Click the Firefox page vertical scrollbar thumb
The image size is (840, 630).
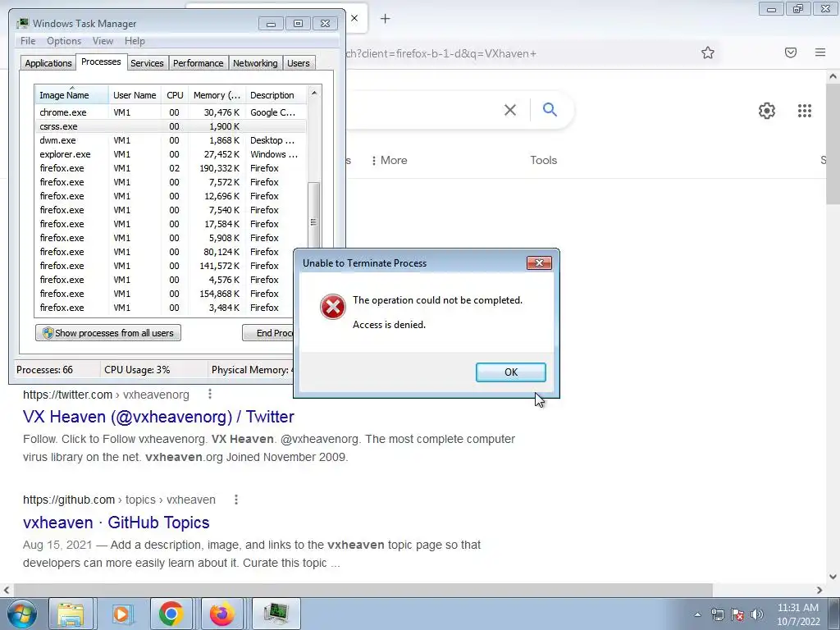(833, 144)
